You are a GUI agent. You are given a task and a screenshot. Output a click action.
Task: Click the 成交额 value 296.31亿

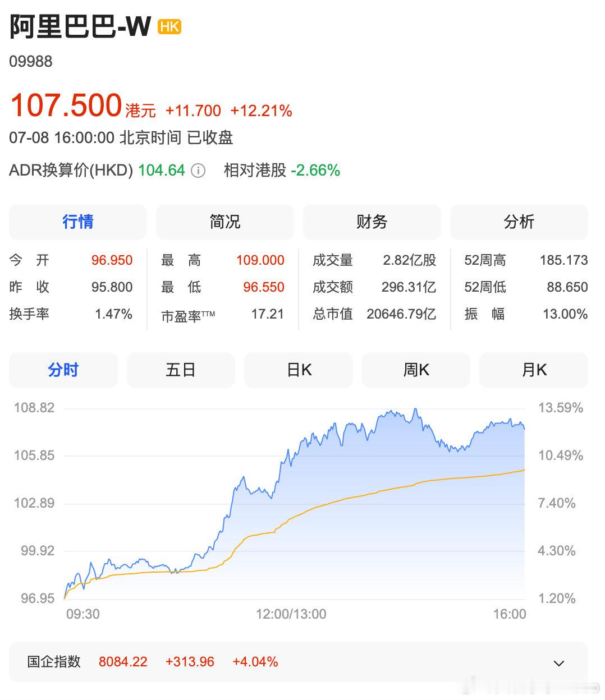409,287
